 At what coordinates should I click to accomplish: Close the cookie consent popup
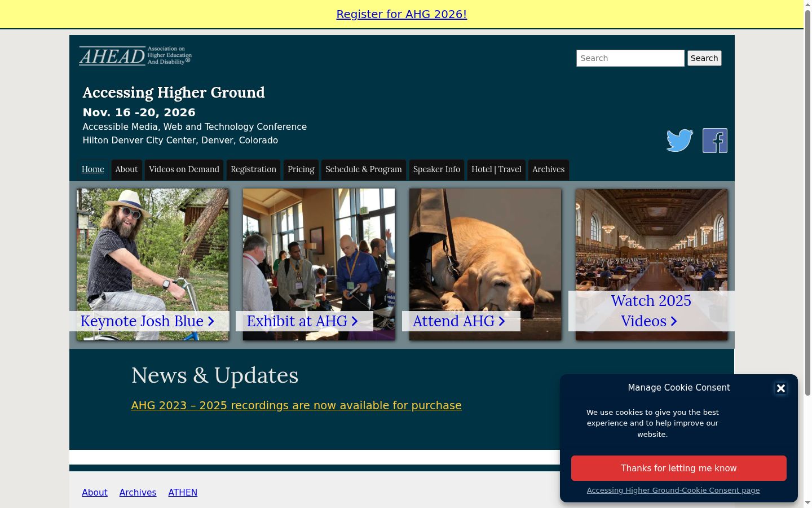(x=780, y=388)
